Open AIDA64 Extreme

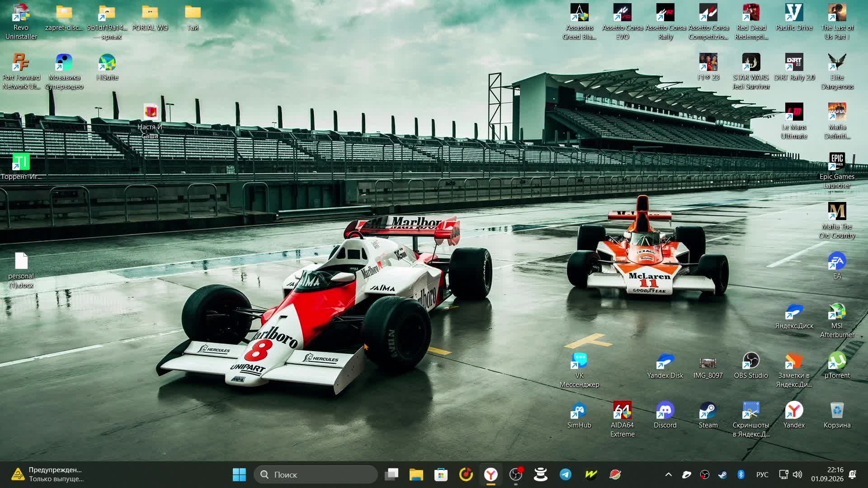click(622, 419)
